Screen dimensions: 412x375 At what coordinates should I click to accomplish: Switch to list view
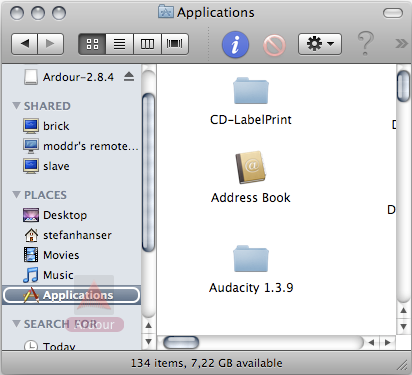tap(119, 44)
